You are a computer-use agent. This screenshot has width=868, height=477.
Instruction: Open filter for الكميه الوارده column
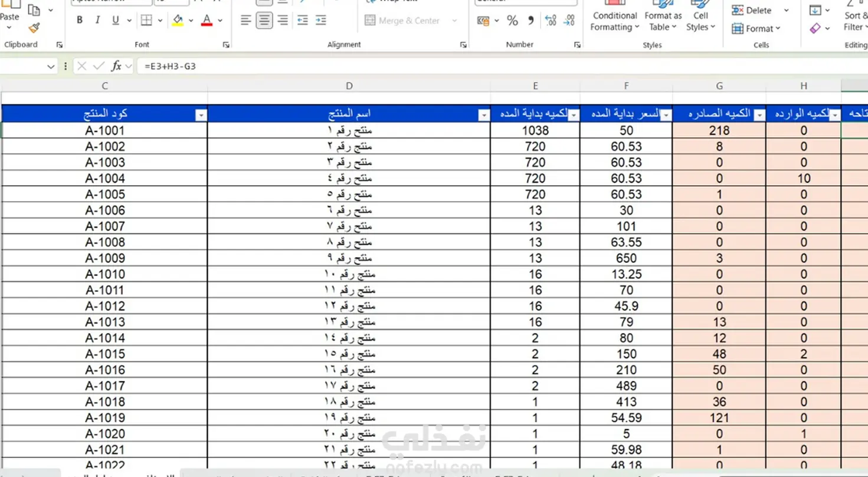[x=834, y=115]
